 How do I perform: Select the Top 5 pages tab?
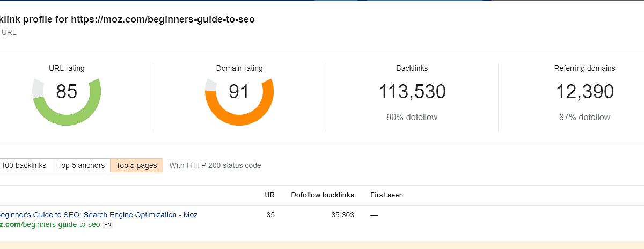(x=136, y=165)
